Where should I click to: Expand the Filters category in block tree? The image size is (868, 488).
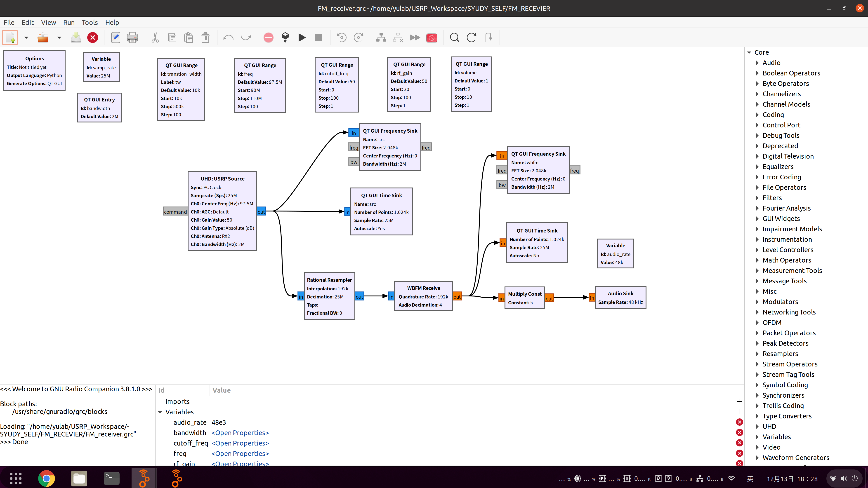coord(757,198)
